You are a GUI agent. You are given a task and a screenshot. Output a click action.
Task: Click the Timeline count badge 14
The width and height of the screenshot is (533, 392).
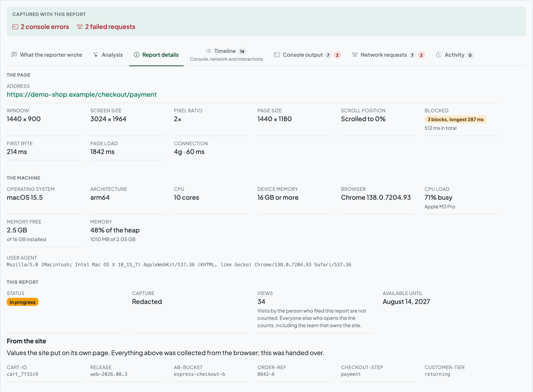point(242,51)
